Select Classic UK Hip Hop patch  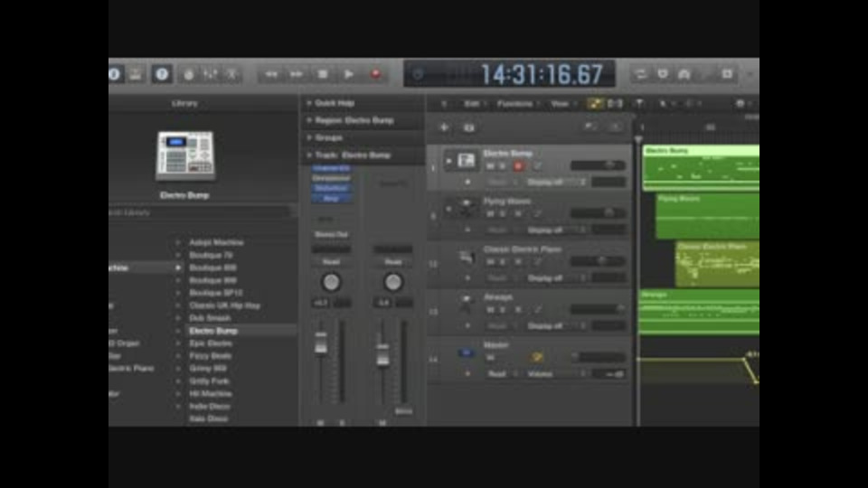coord(224,305)
